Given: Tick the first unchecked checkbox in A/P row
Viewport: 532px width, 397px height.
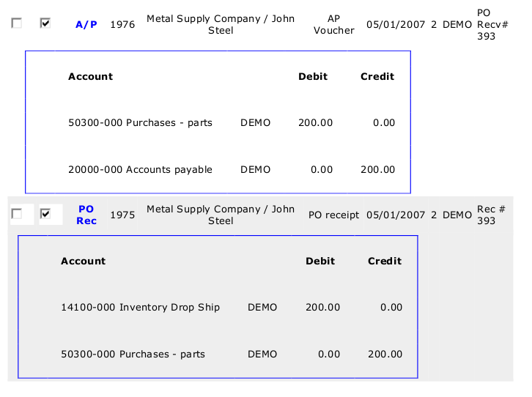Looking at the screenshot, I should pyautogui.click(x=17, y=23).
